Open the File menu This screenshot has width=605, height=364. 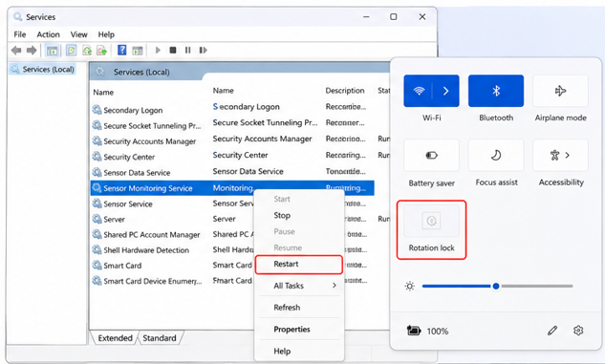(20, 34)
